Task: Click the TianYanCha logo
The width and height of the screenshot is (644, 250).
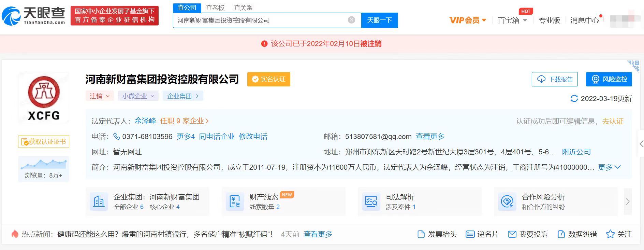Action: [33, 16]
